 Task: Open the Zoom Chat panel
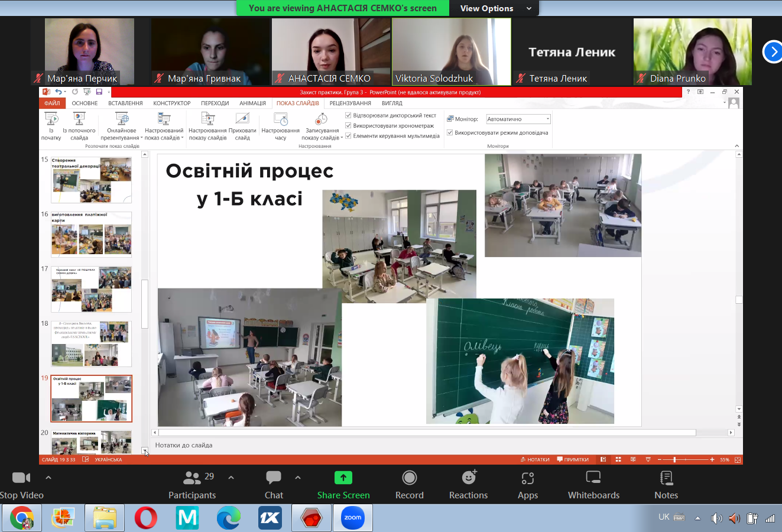point(273,478)
